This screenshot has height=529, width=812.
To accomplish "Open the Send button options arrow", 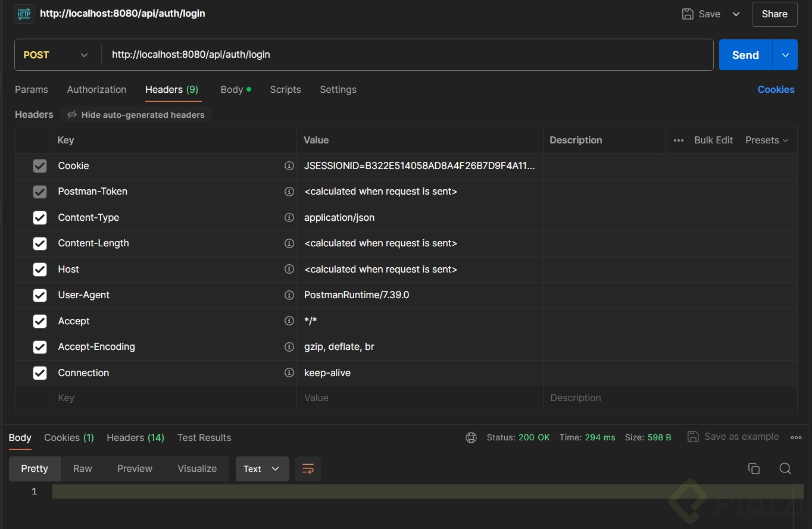I will coord(785,55).
